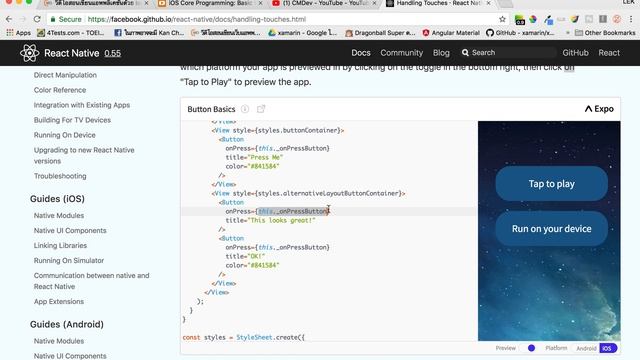Click the search magnifier icon in navbar
640x360 pixels.
pyautogui.click(x=465, y=53)
